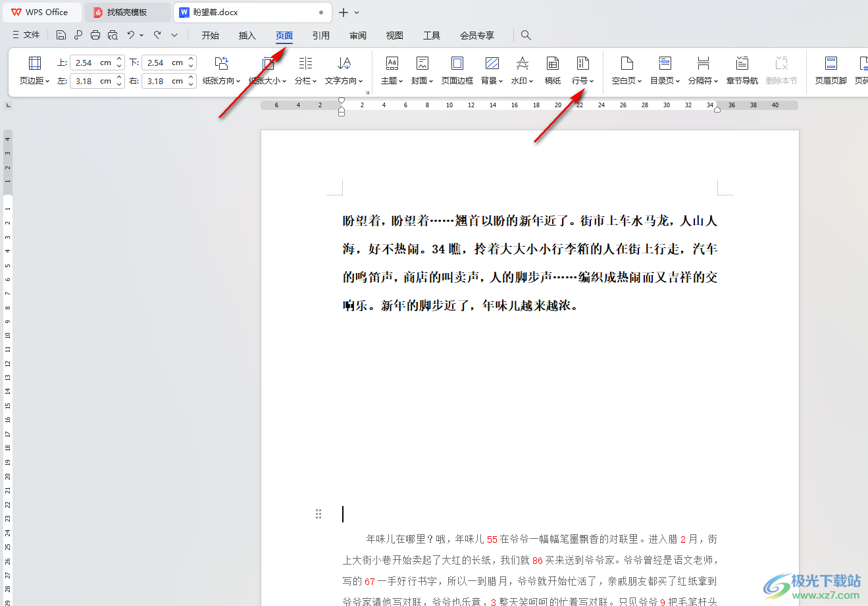Switch to the 插入 insert tab
Image resolution: width=868 pixels, height=606 pixels.
point(247,36)
